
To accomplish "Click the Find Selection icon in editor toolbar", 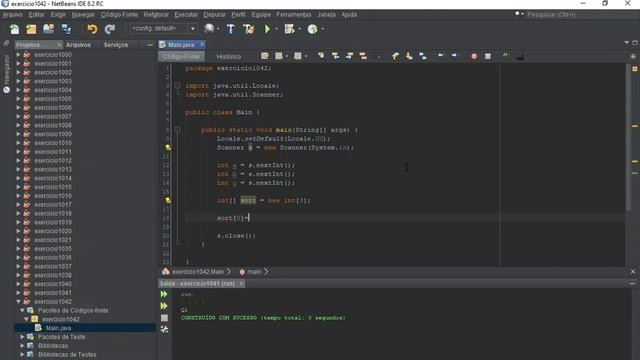I will point(321,56).
